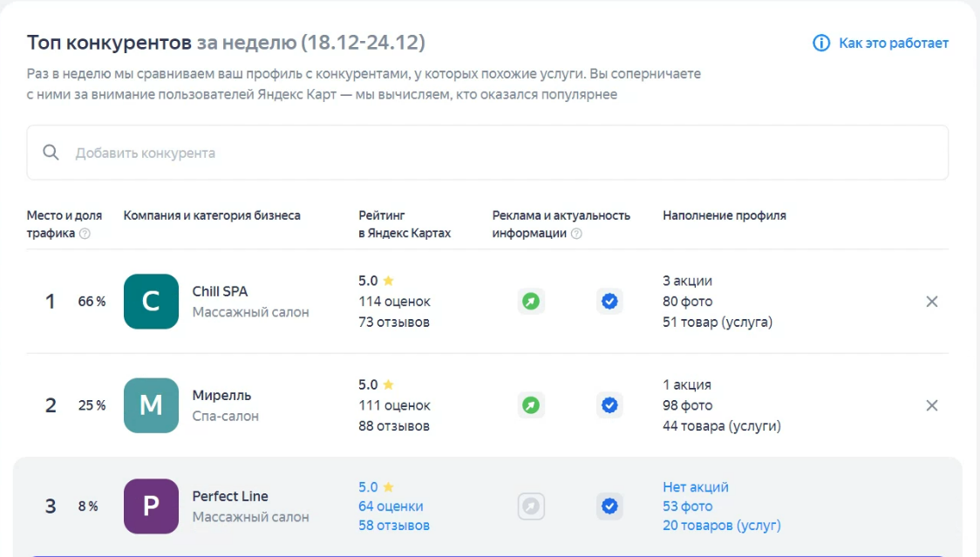Click the Chill SPA avatar with letter C
980x557 pixels.
151,302
